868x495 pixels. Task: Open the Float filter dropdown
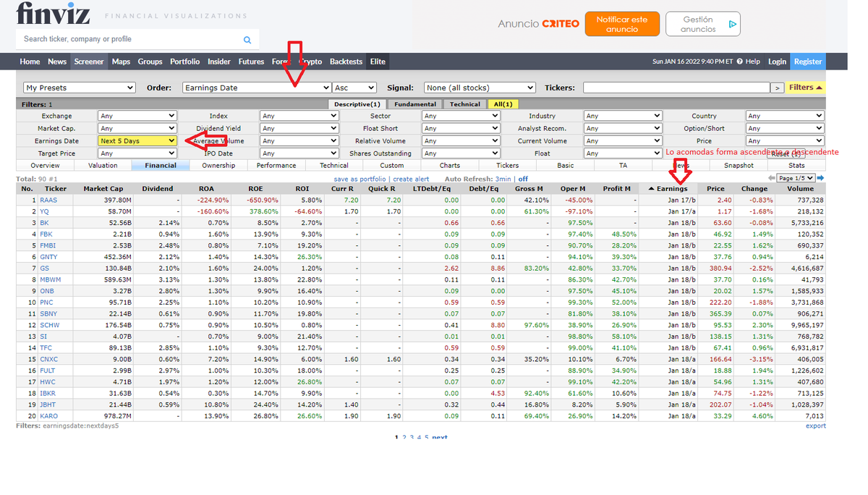[x=623, y=153]
